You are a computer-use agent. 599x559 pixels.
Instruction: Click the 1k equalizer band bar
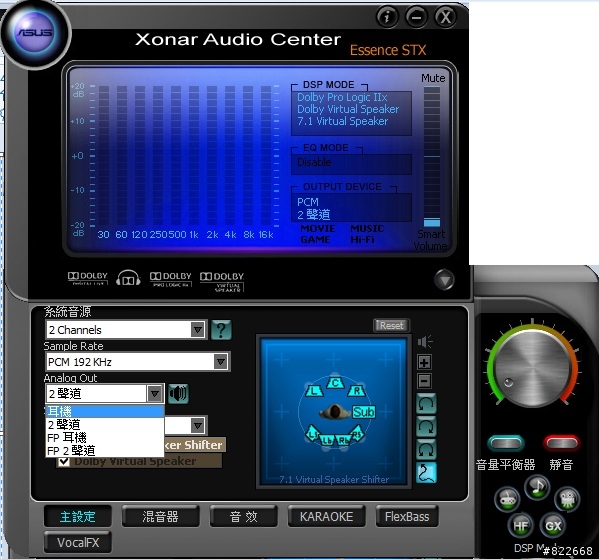(194, 156)
